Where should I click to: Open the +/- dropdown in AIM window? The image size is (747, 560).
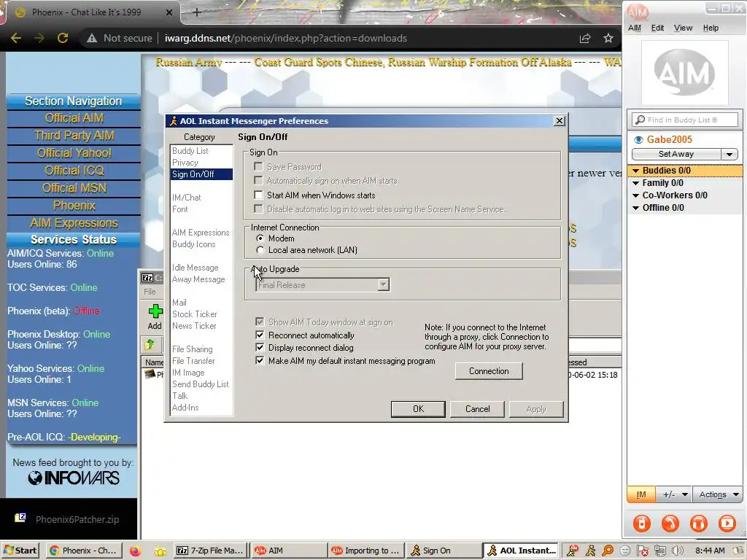[x=675, y=495]
